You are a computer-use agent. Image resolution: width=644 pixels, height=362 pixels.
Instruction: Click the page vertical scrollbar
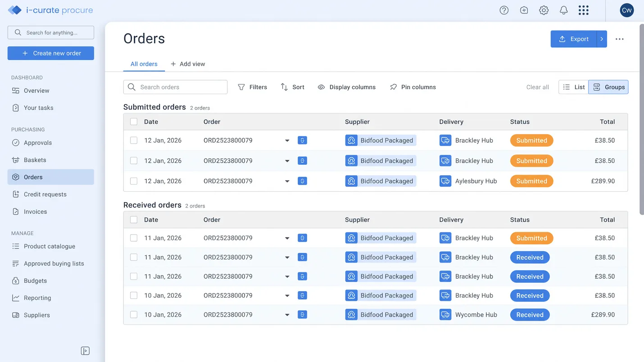(641, 119)
